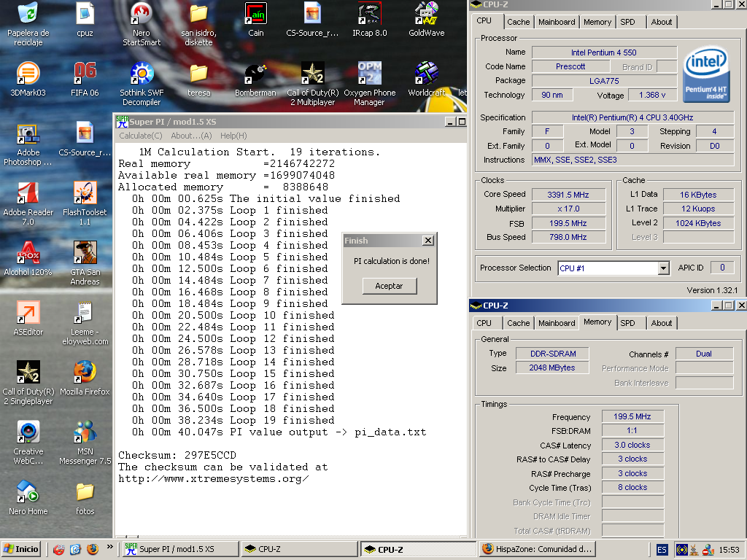
Task: Launch FIFA 06 from the desktop
Action: pos(85,74)
